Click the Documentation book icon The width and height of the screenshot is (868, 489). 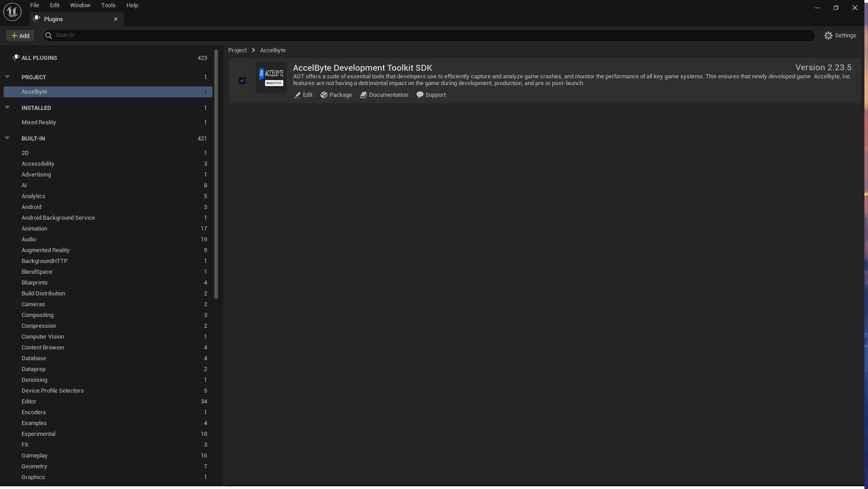pos(364,95)
